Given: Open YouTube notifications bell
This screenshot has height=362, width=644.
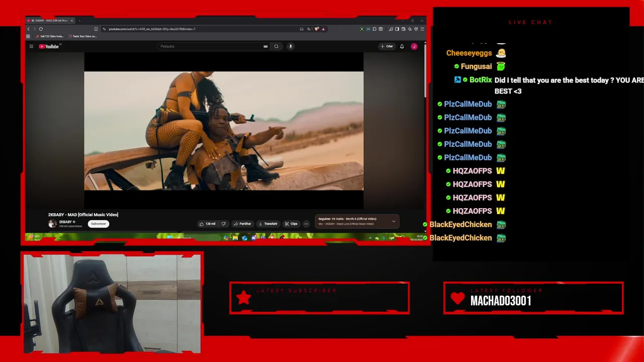Looking at the screenshot, I should [402, 46].
